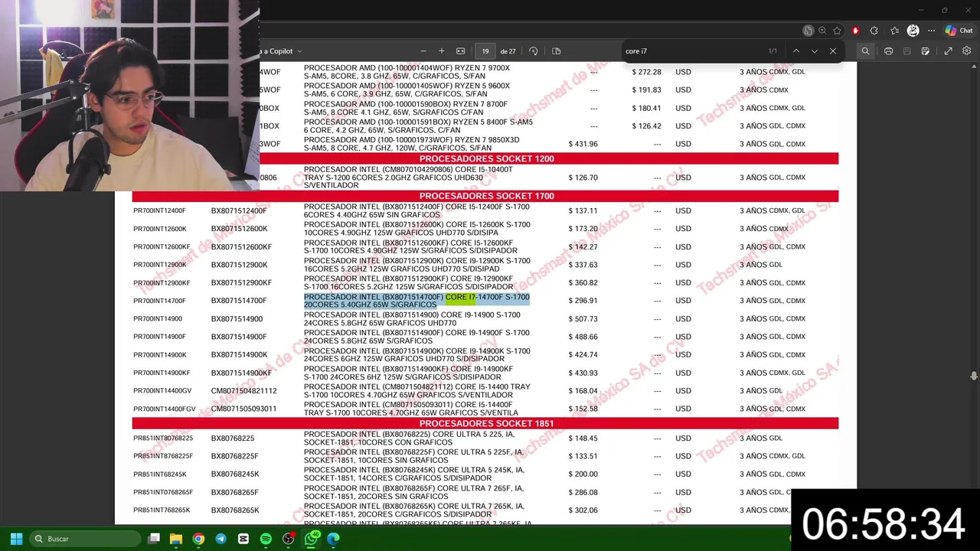
Task: Enter full screen PDF view
Action: pyautogui.click(x=948, y=51)
